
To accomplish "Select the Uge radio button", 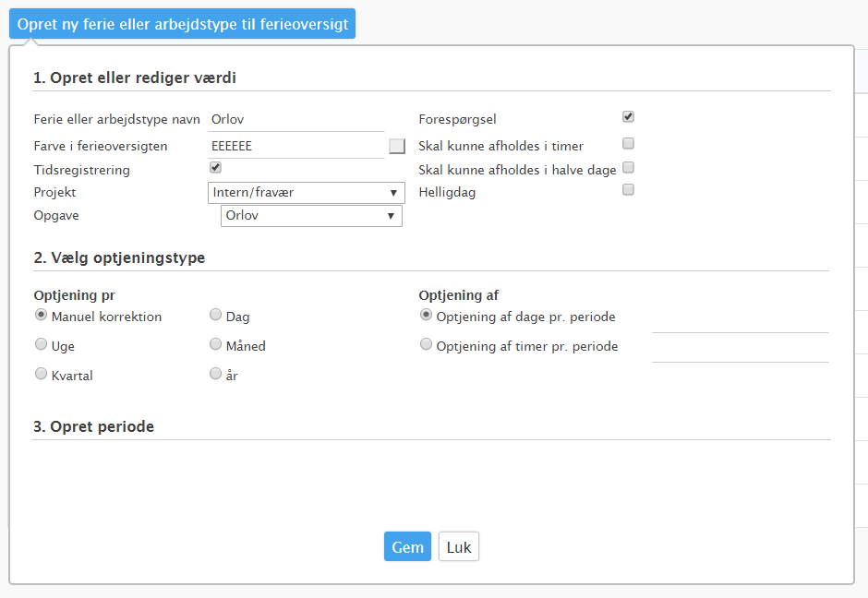I will (41, 344).
